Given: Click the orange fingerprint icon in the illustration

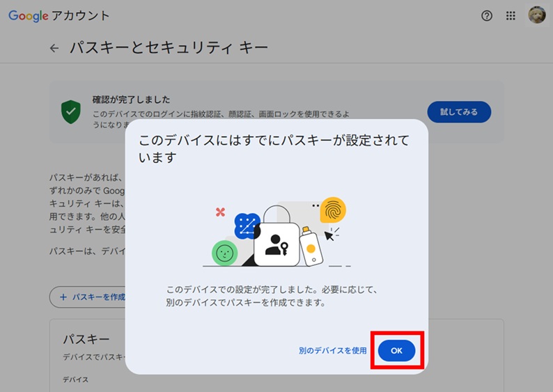Looking at the screenshot, I should pyautogui.click(x=333, y=210).
